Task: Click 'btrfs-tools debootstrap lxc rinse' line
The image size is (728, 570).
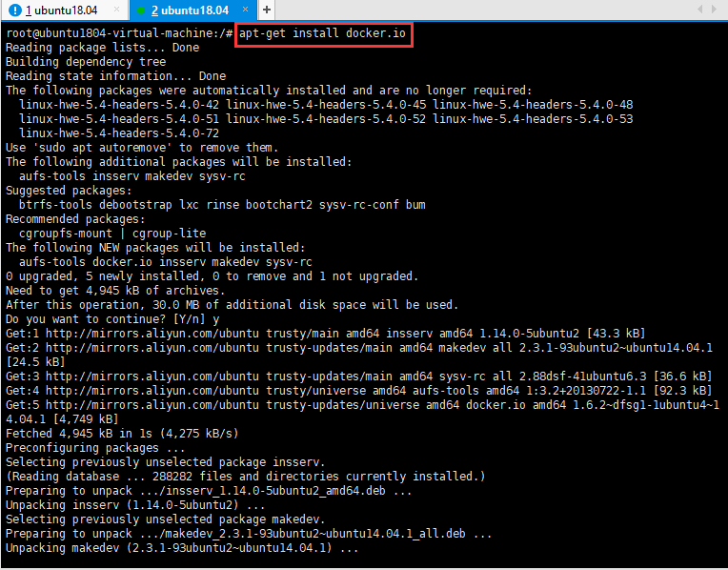Action: [222, 205]
